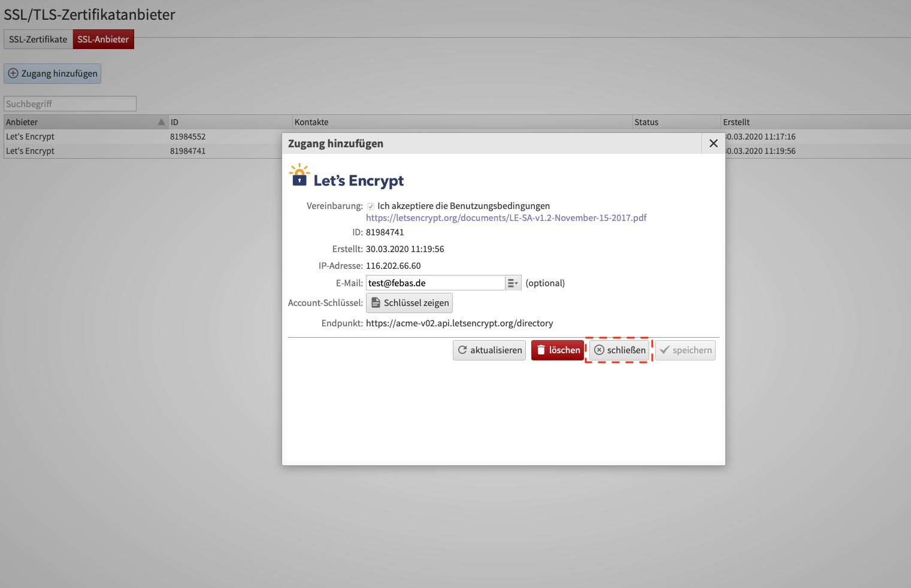
Task: Sort table by the ID column header
Action: (x=230, y=122)
